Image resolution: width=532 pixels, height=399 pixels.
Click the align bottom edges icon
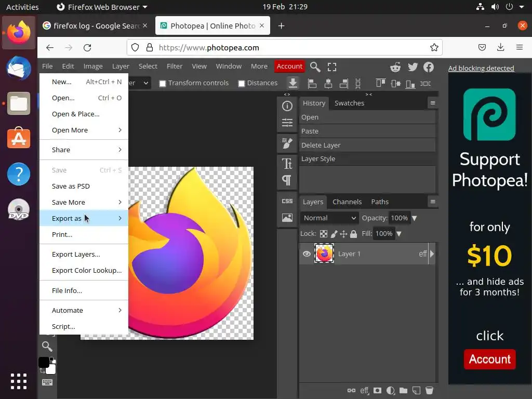tap(410, 84)
